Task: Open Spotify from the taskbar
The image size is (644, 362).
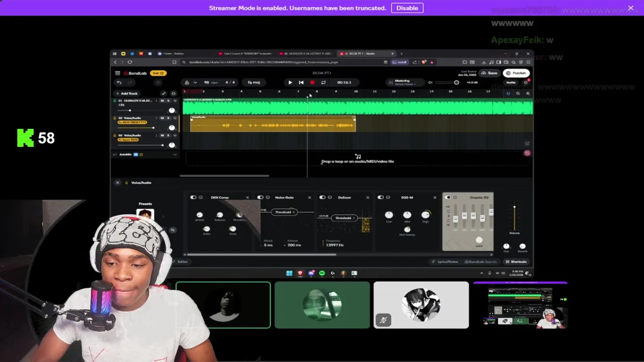Action: point(322,273)
